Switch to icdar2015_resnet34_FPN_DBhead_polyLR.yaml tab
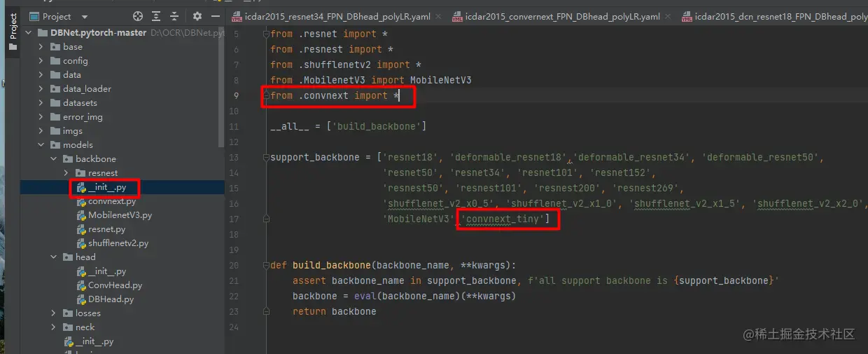The width and height of the screenshot is (868, 354). pyautogui.click(x=337, y=16)
